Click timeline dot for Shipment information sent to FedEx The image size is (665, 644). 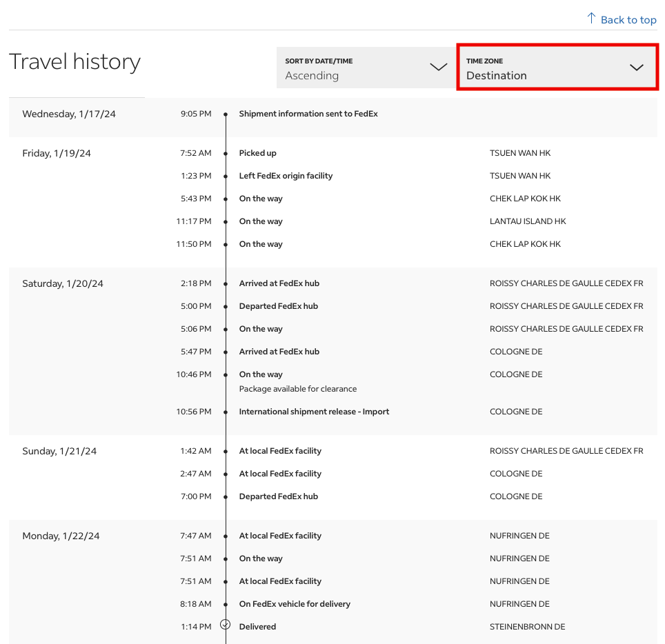226,114
